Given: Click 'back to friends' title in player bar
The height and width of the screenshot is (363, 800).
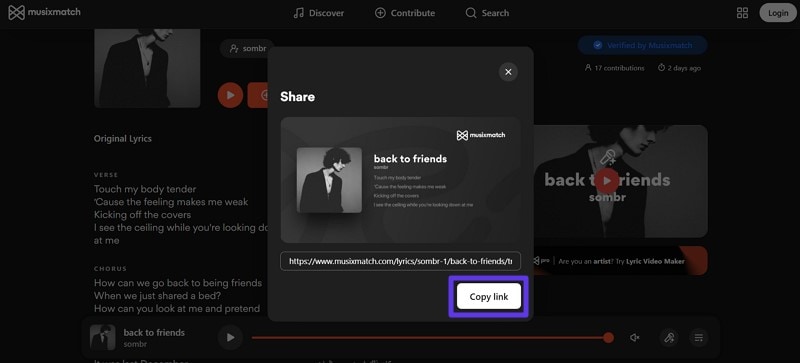Looking at the screenshot, I should coord(154,332).
